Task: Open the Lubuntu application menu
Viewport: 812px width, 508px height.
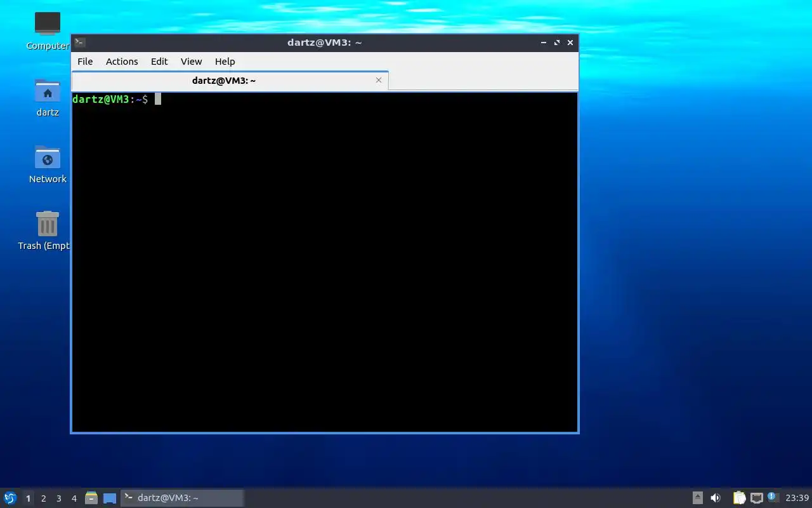Action: [x=10, y=498]
